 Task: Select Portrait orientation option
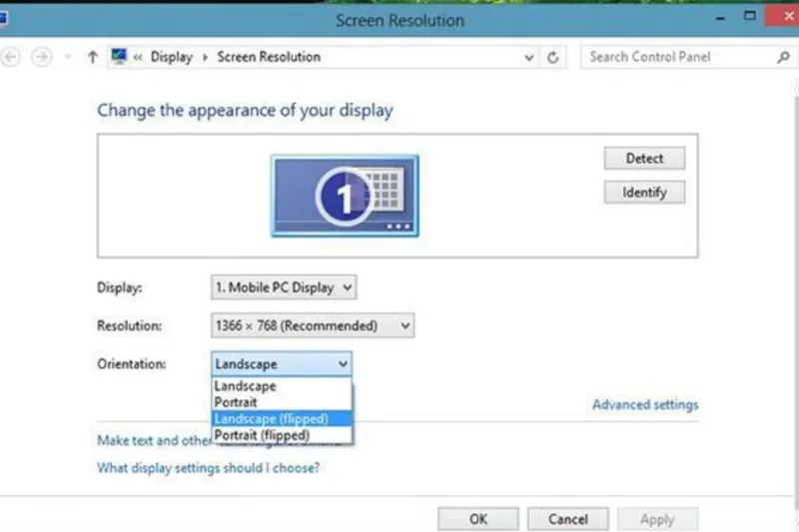[x=237, y=402]
